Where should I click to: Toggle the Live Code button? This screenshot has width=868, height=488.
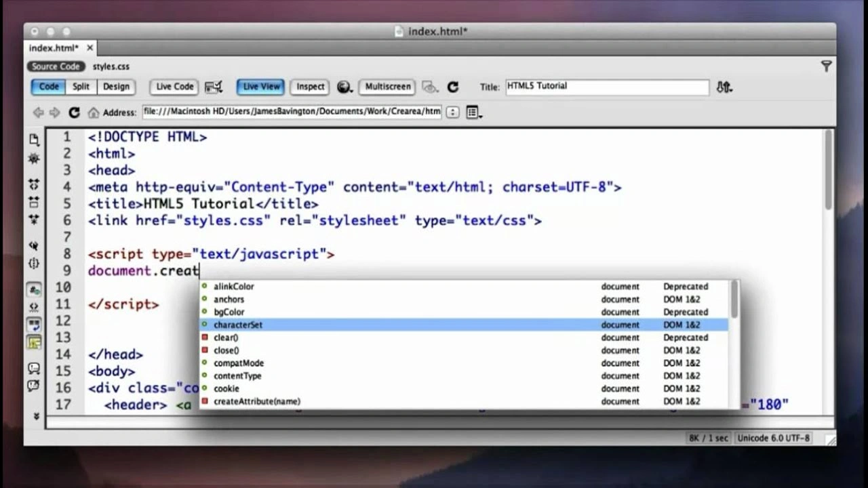(x=175, y=87)
